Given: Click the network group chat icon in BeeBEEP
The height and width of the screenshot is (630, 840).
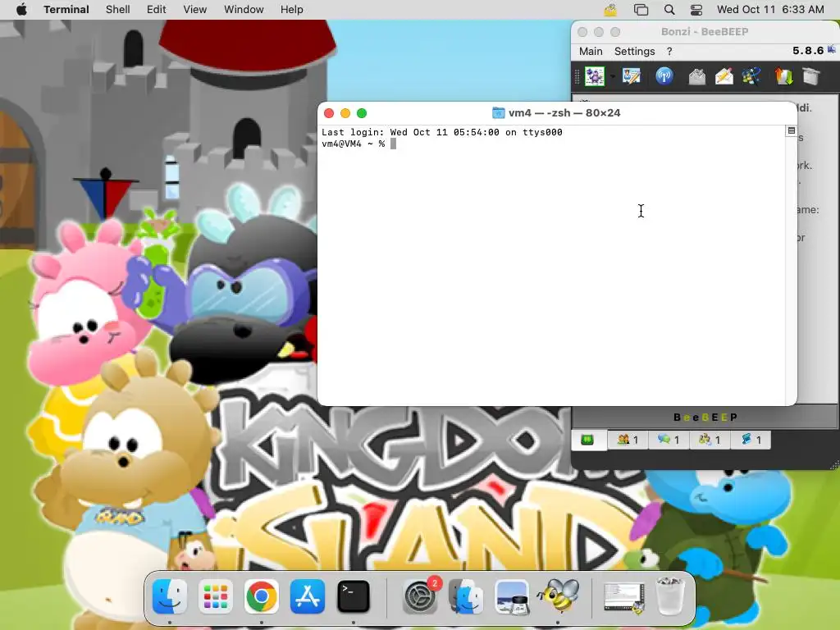Looking at the screenshot, I should pyautogui.click(x=751, y=76).
